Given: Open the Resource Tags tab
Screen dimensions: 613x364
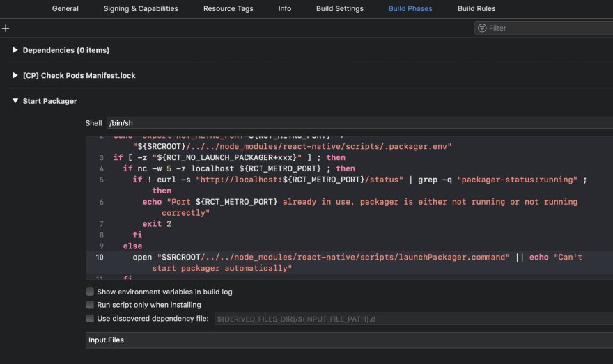Looking at the screenshot, I should click(x=228, y=8).
